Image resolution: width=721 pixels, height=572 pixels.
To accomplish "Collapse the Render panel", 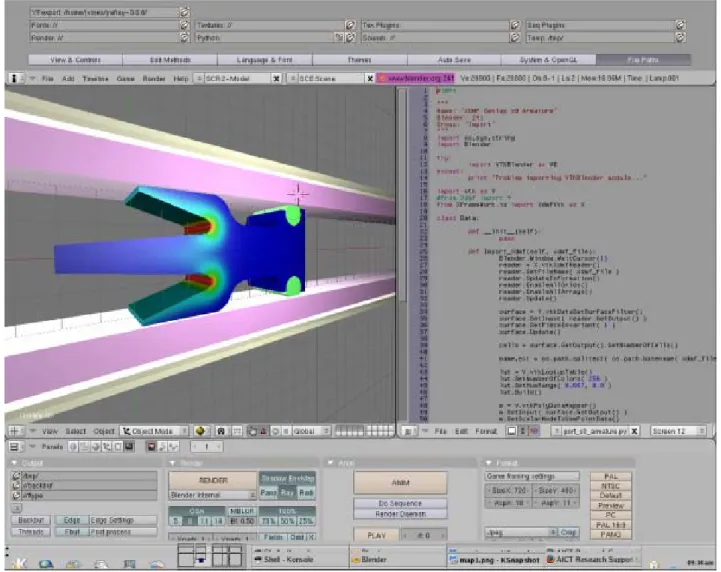I will pyautogui.click(x=172, y=463).
